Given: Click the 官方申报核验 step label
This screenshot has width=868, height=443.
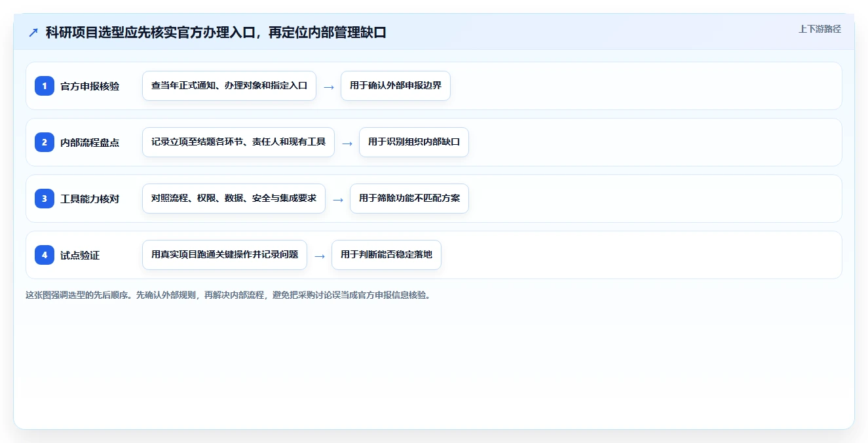Looking at the screenshot, I should pyautogui.click(x=90, y=86).
